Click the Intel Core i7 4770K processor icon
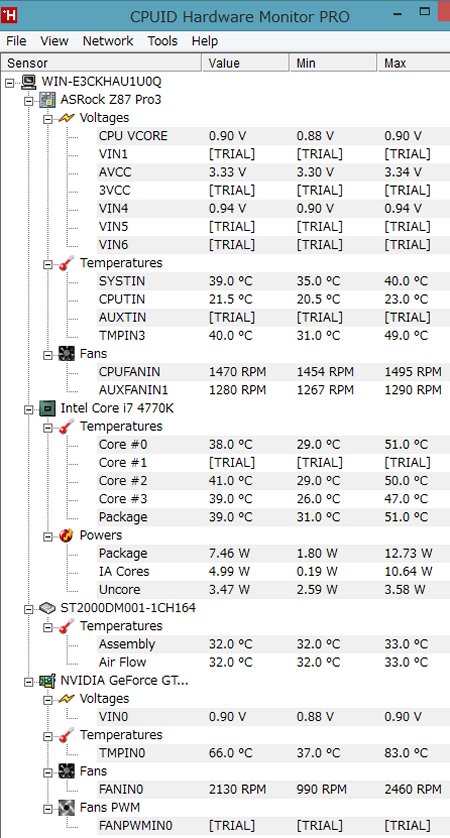Image resolution: width=450 pixels, height=838 pixels. (x=48, y=408)
